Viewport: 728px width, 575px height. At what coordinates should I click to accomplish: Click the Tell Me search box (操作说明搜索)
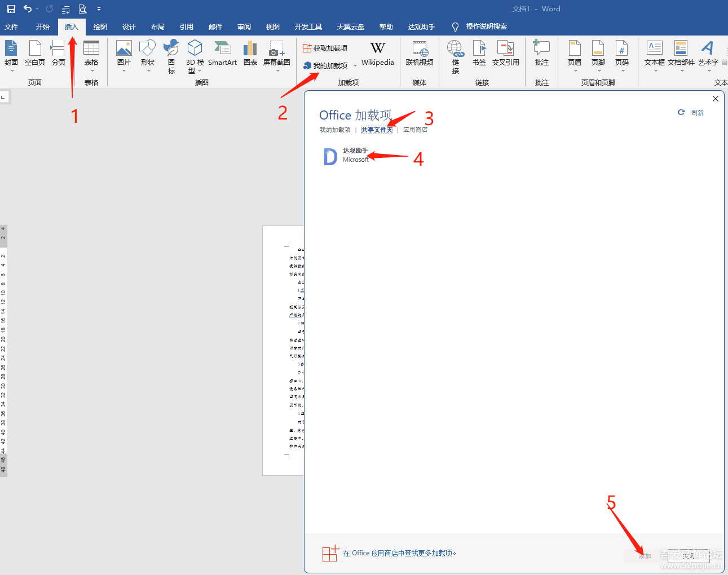tap(480, 26)
